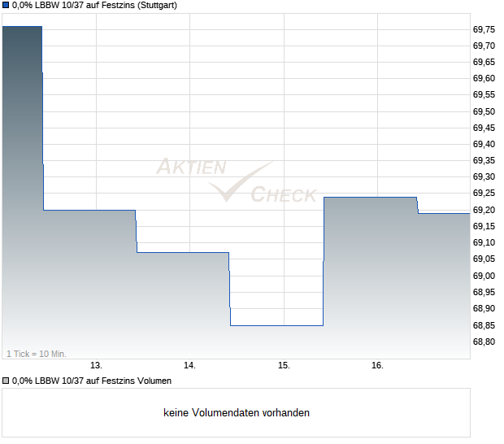Click the 68,85 price axis label
The width and height of the screenshot is (504, 444).
tap(484, 326)
